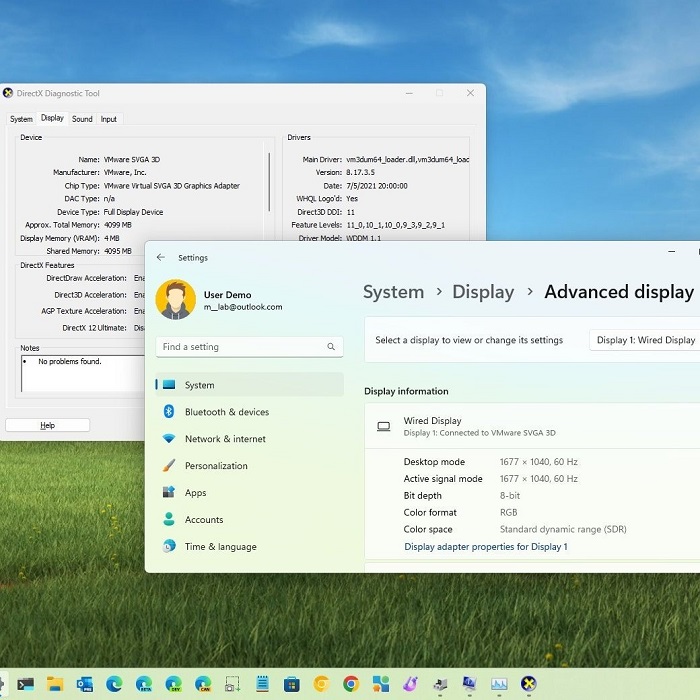Viewport: 700px width, 700px height.
Task: Select the Personalization brush icon
Action: 169,466
